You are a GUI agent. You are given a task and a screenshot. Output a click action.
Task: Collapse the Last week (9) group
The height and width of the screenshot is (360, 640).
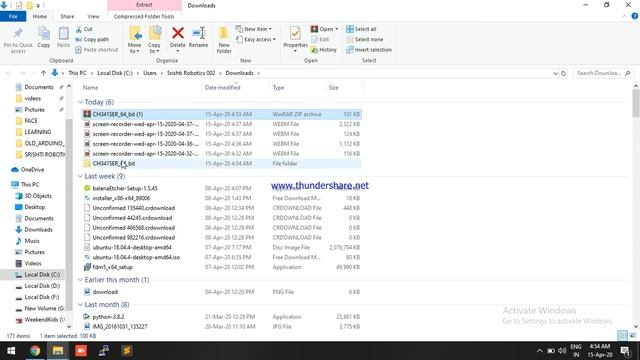point(80,176)
